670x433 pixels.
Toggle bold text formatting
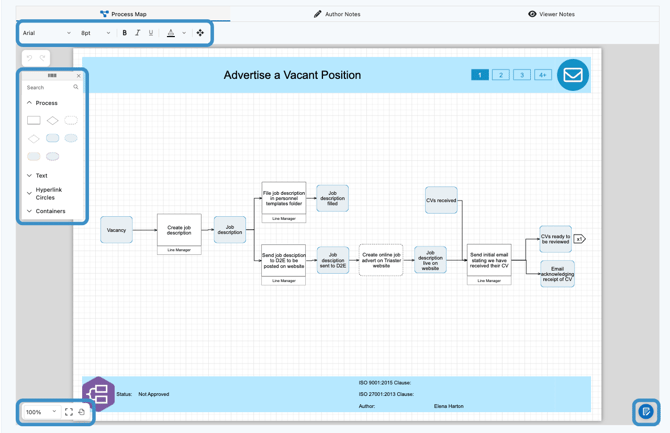(x=124, y=33)
